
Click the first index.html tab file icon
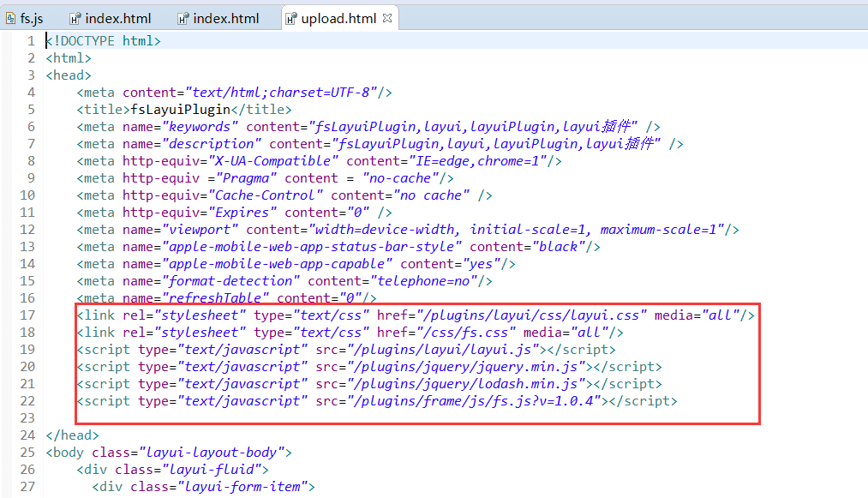(75, 18)
